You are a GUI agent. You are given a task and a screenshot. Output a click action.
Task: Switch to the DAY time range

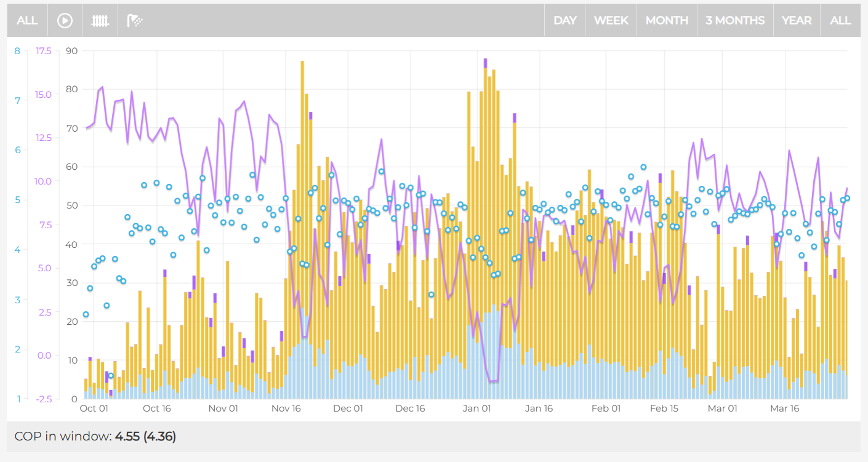click(565, 20)
